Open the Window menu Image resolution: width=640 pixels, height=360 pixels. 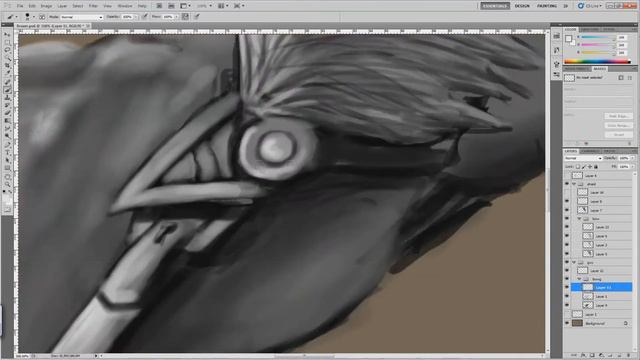(125, 6)
